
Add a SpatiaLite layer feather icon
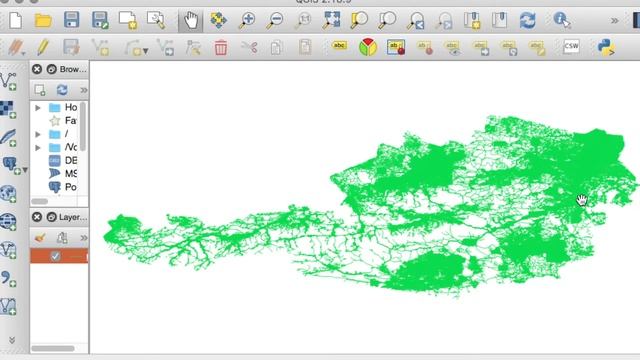tap(8, 138)
